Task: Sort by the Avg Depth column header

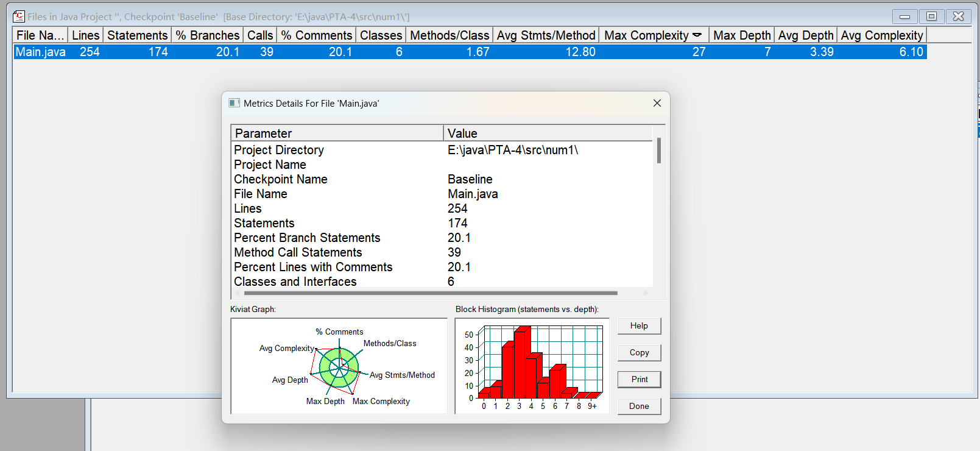Action: coord(806,35)
